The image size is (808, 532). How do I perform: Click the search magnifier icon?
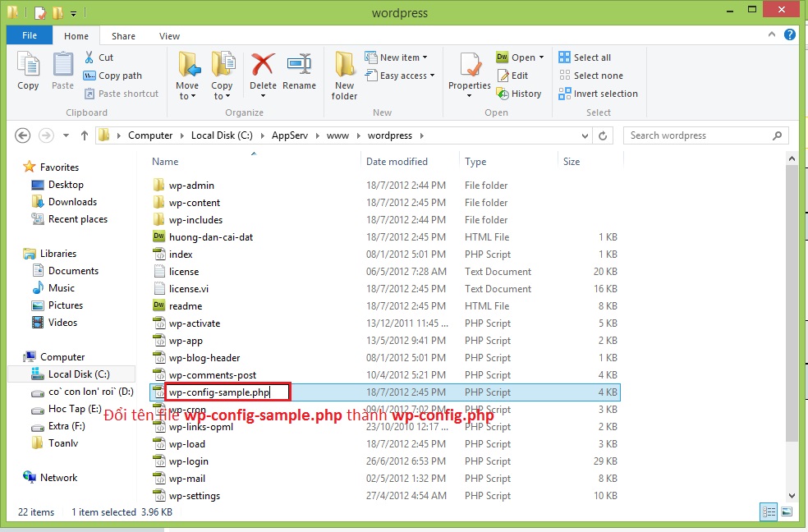coord(777,135)
